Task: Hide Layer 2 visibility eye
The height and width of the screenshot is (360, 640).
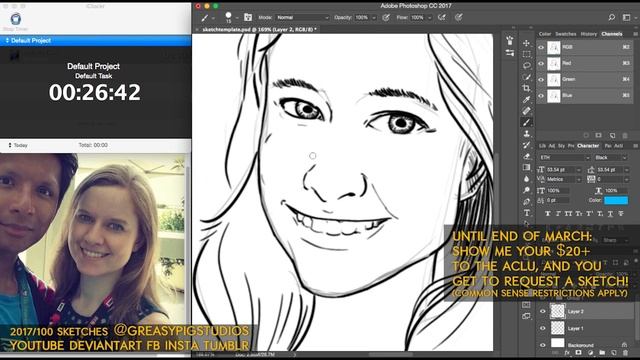Action: point(542,311)
